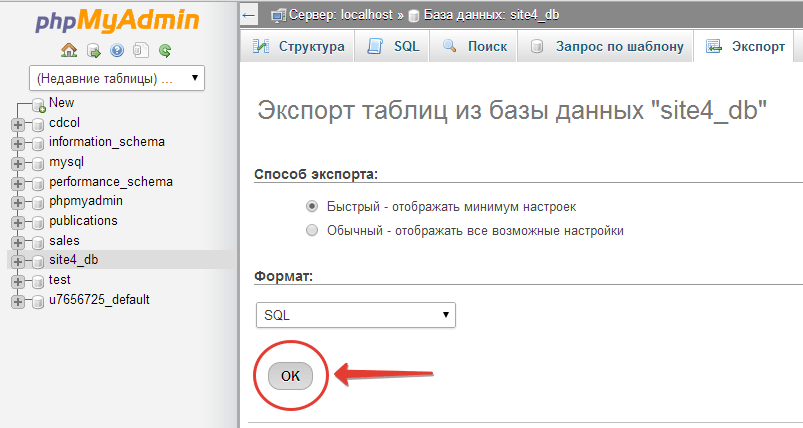This screenshot has width=803, height=428.
Task: Select the Быстрый export method radio
Action: pyautogui.click(x=312, y=206)
